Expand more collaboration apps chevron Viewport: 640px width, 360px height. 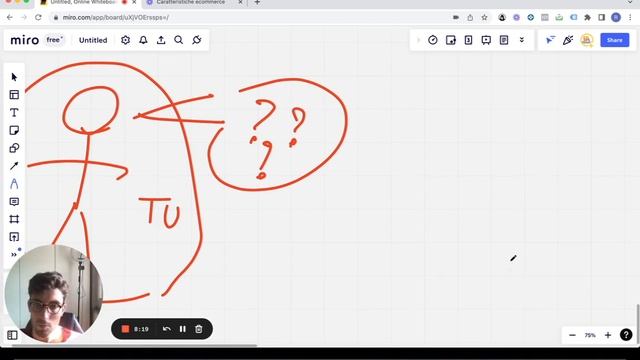pos(522,40)
